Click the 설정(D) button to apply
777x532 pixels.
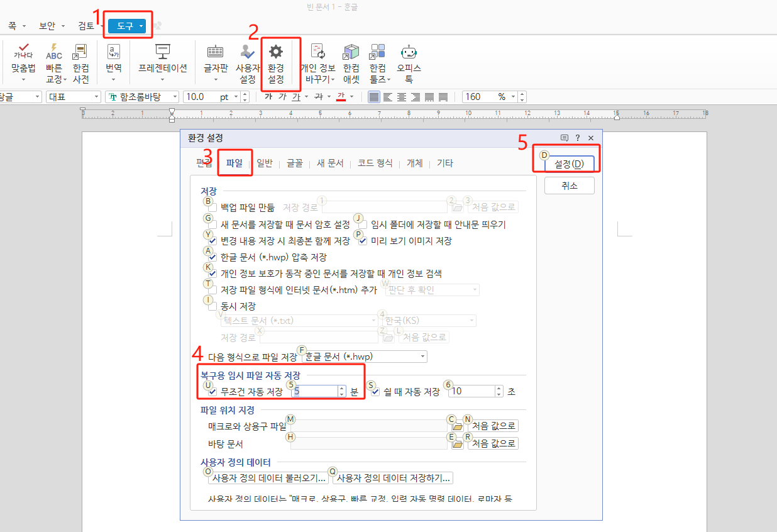(x=568, y=163)
